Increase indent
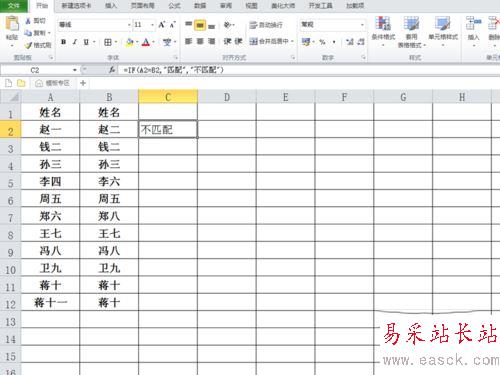Image resolution: width=500 pixels, height=375 pixels. [238, 41]
